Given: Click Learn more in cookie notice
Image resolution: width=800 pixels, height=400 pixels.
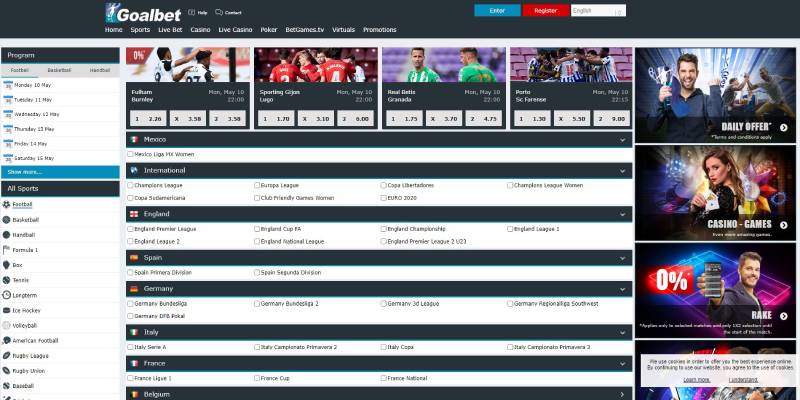Looking at the screenshot, I should [697, 380].
